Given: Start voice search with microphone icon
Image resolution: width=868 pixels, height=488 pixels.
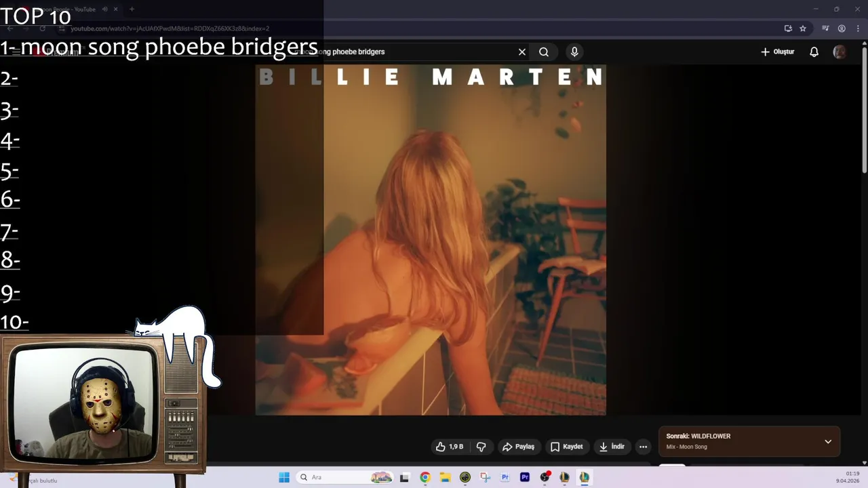Looking at the screenshot, I should (x=574, y=52).
